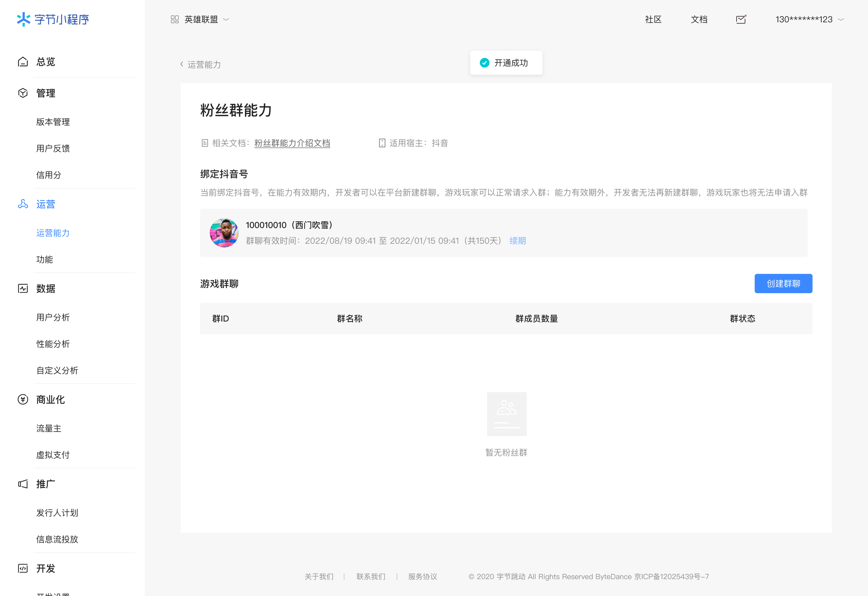Open the 130********123 account dropdown

[841, 19]
